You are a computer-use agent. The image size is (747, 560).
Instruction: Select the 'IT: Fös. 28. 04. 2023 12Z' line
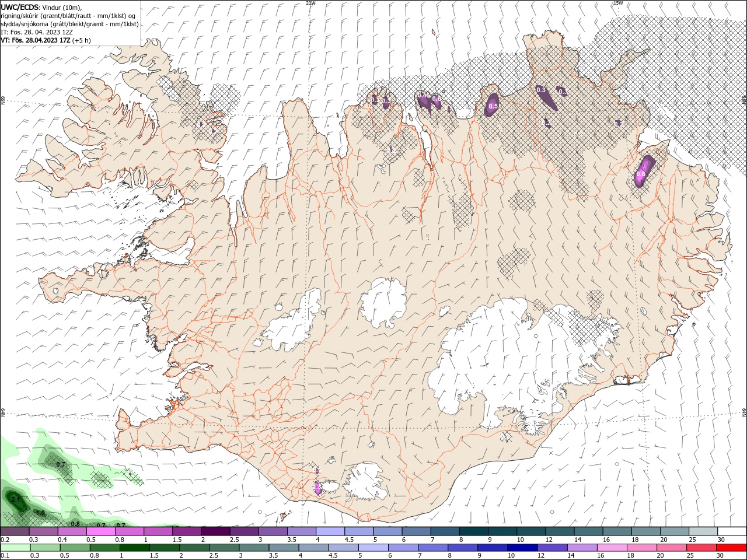click(36, 32)
